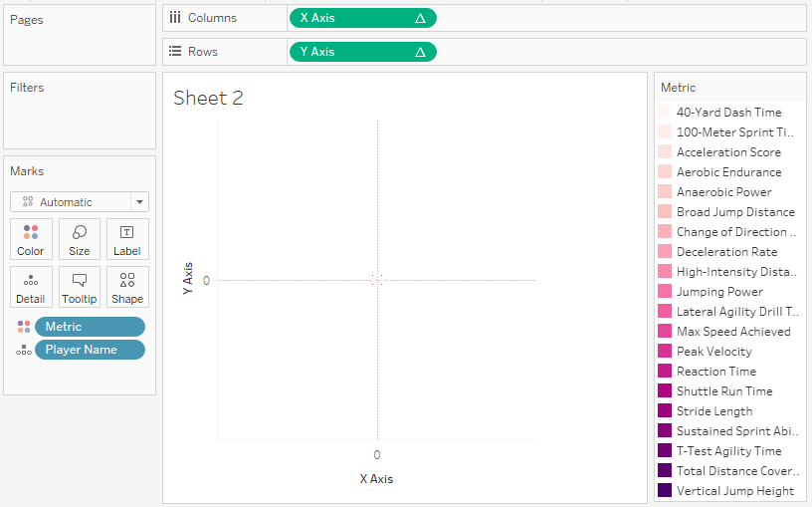Open the Tooltip marks card
Viewport: 812px width, 507px height.
[80, 287]
